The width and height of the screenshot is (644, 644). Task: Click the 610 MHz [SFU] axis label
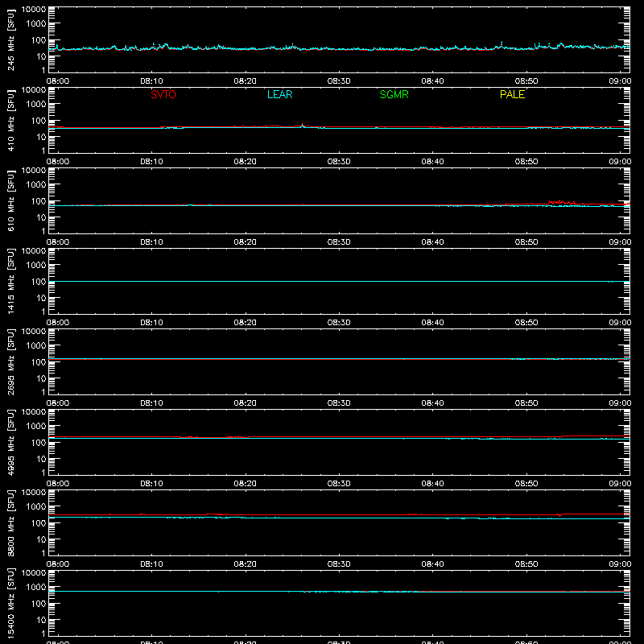10,200
